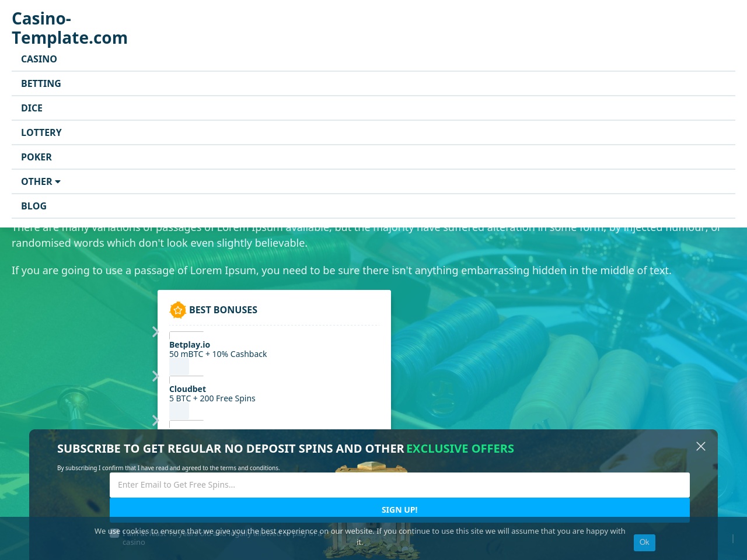Tick the legal age confirmation checkbox
The image size is (747, 560).
coord(114,533)
